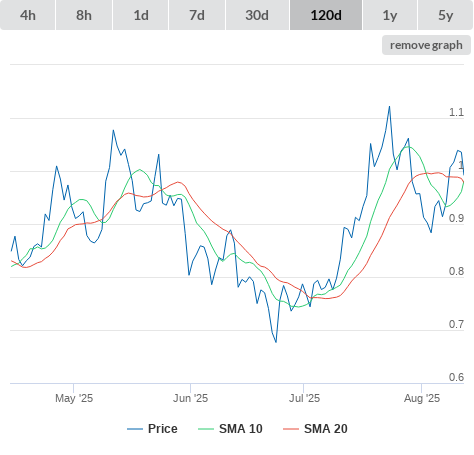Switch to the 8h time range

[84, 15]
